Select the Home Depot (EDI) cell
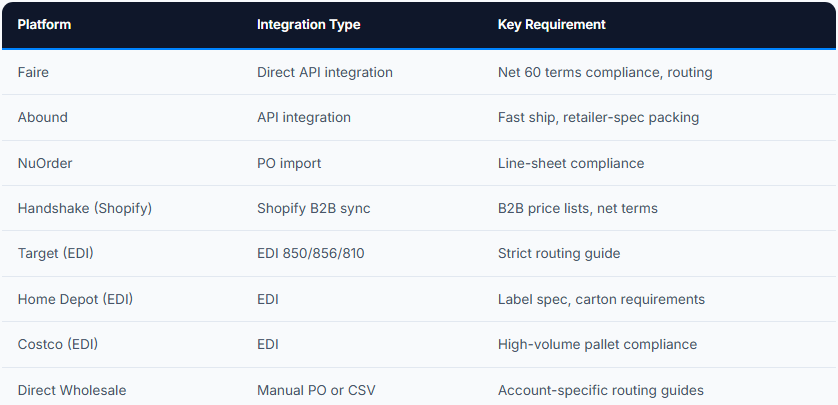This screenshot has width=838, height=405. click(x=75, y=299)
